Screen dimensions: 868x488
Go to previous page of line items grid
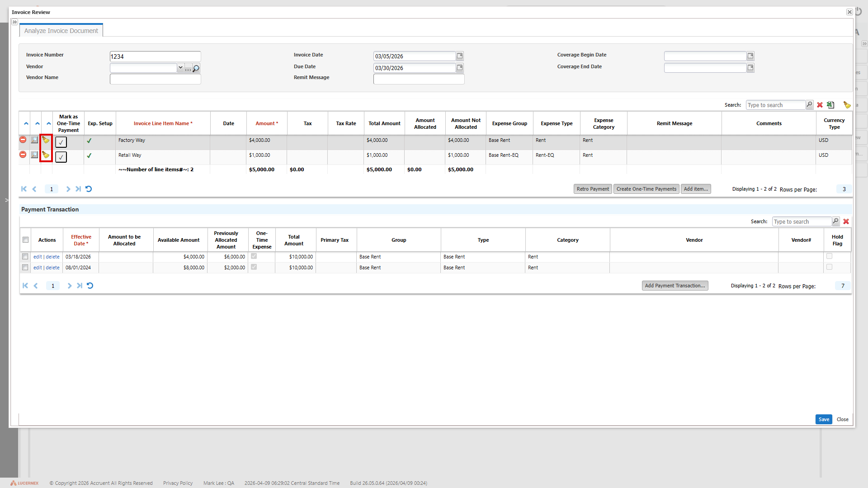point(34,189)
